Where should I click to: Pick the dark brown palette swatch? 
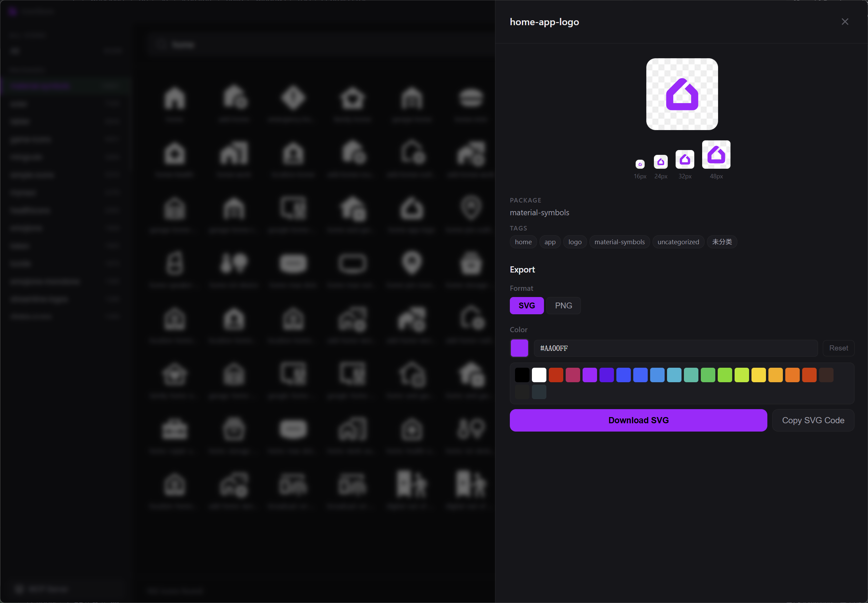(x=826, y=375)
